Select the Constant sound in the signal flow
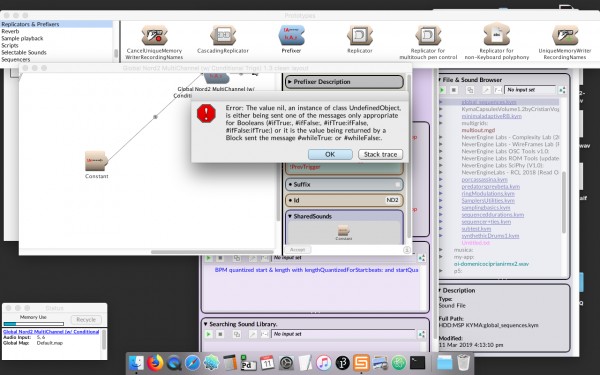 pyautogui.click(x=96, y=161)
